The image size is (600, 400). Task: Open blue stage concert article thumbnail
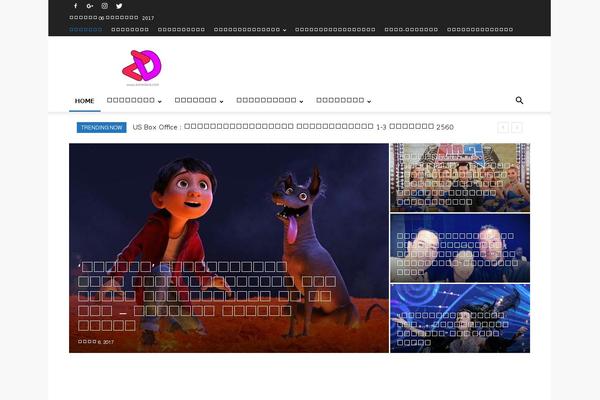pyautogui.click(x=460, y=318)
